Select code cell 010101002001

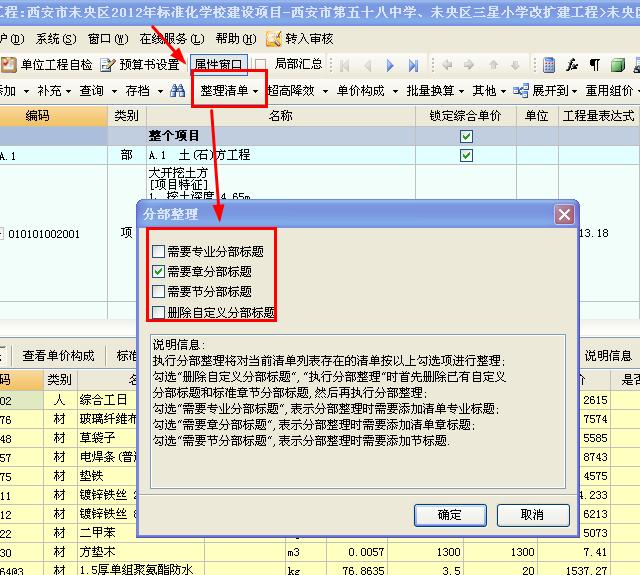[x=44, y=234]
